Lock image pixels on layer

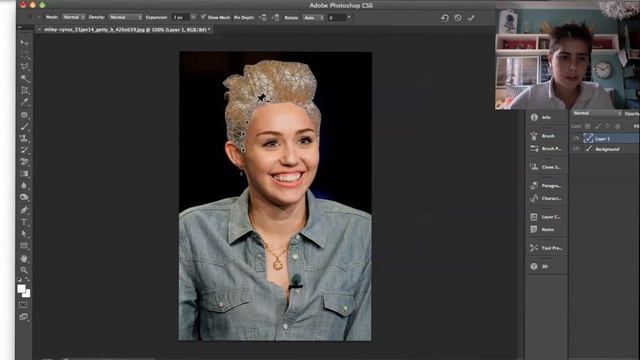598,126
